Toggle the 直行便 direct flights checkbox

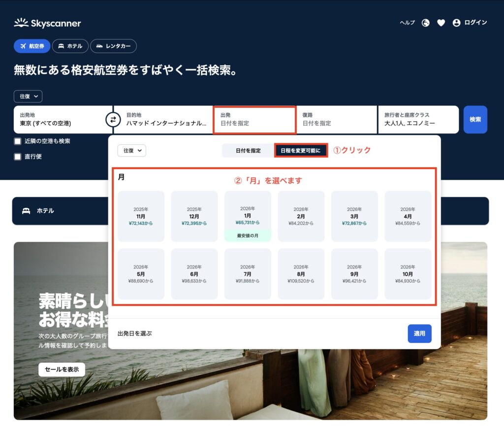coord(18,157)
